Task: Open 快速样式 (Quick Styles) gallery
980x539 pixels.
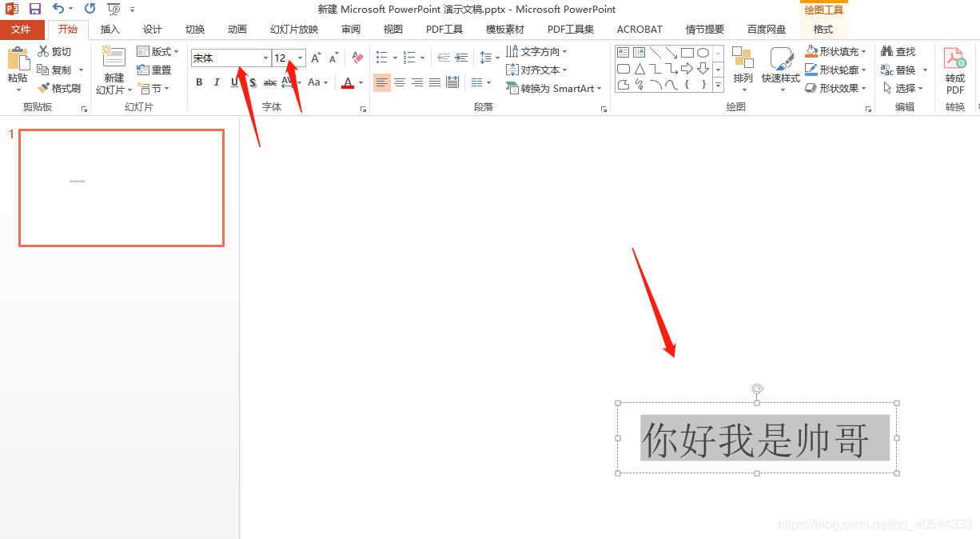Action: (781, 70)
